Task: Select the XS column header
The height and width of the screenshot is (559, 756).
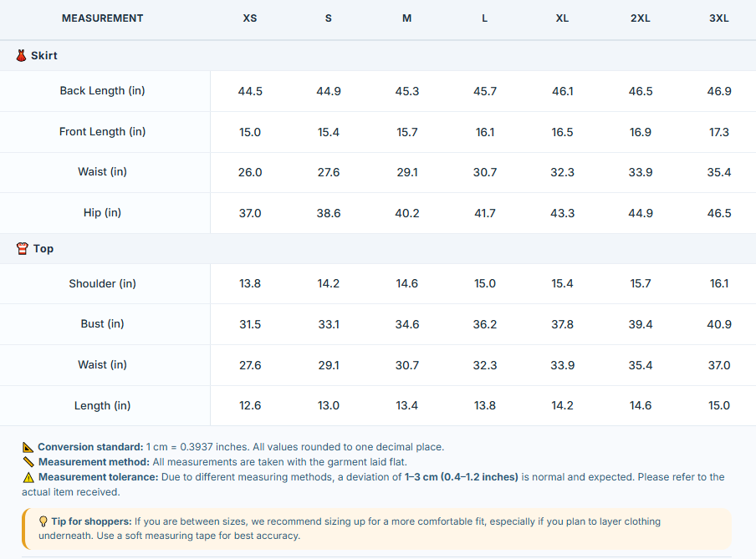Action: 250,18
